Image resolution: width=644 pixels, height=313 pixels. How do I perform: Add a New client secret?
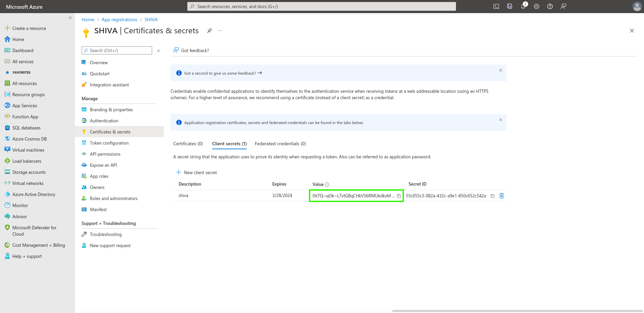(x=197, y=172)
